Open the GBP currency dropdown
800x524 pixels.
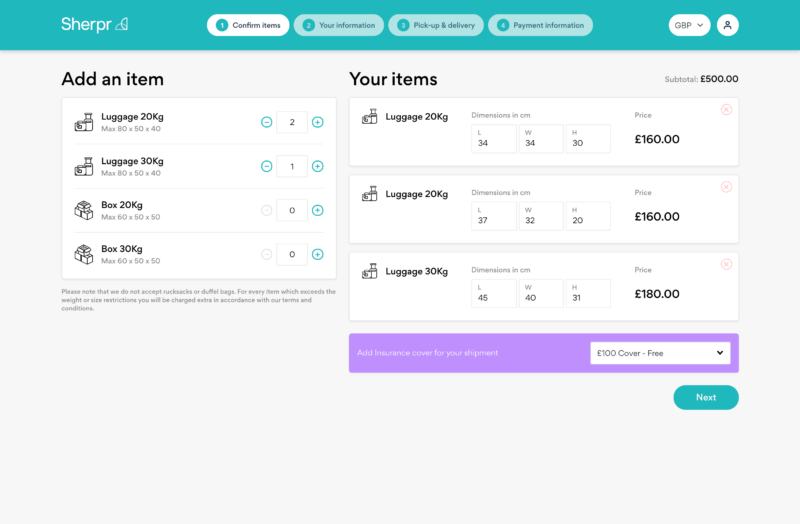click(x=689, y=25)
